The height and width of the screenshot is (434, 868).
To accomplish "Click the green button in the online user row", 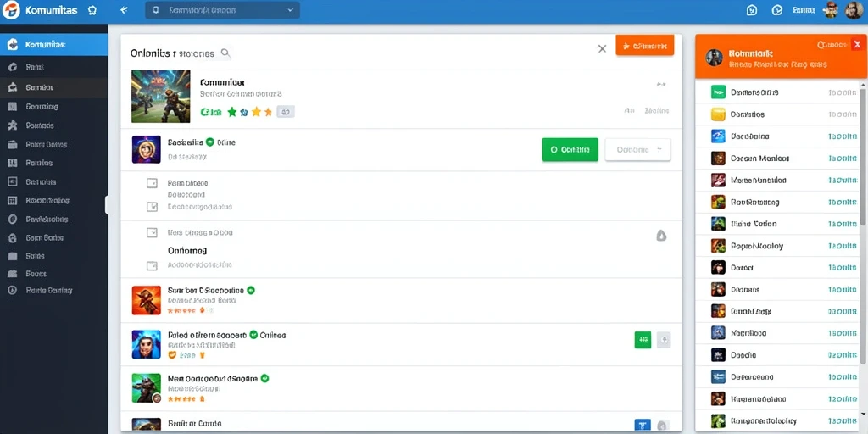I will 570,149.
